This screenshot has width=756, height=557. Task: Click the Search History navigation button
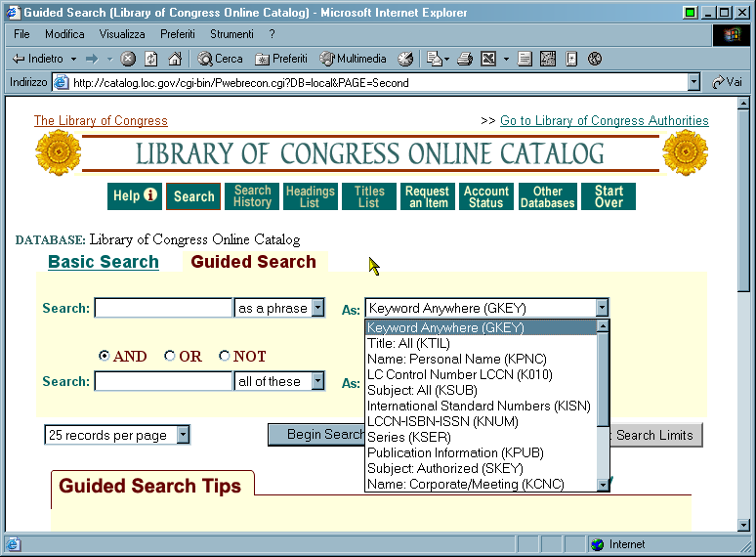[x=252, y=195]
